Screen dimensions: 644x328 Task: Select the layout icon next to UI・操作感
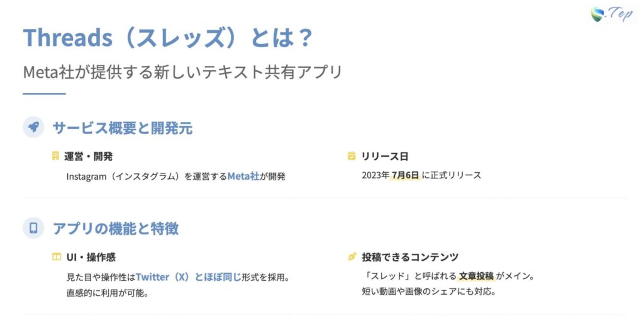point(56,257)
